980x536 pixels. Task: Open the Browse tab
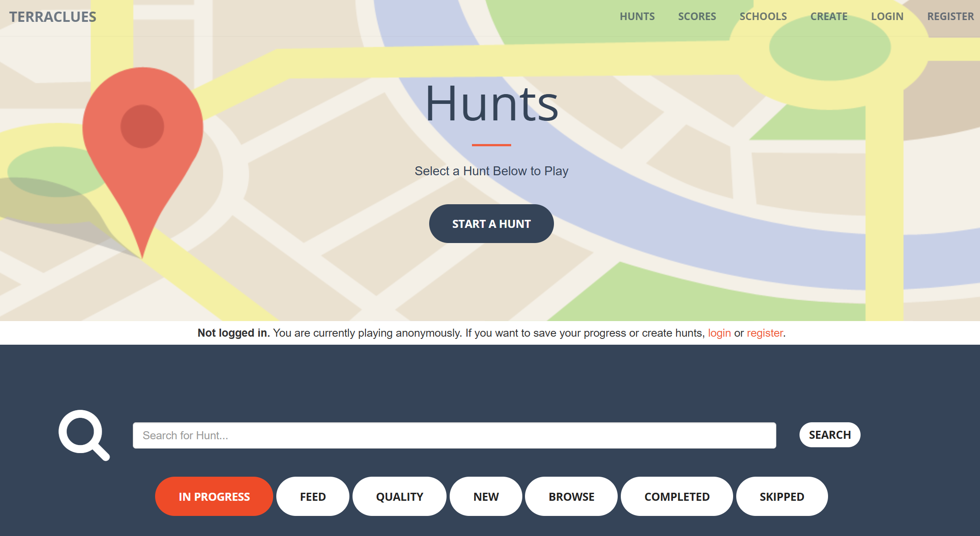[x=571, y=496]
